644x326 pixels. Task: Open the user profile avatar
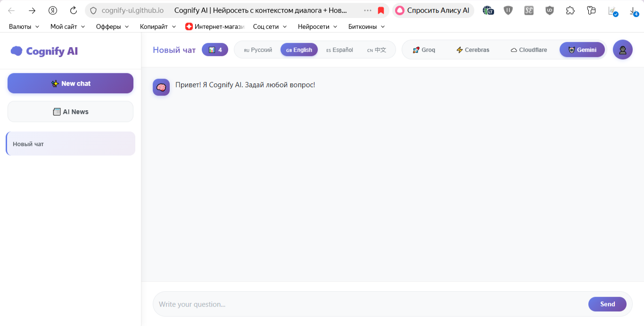coord(623,49)
